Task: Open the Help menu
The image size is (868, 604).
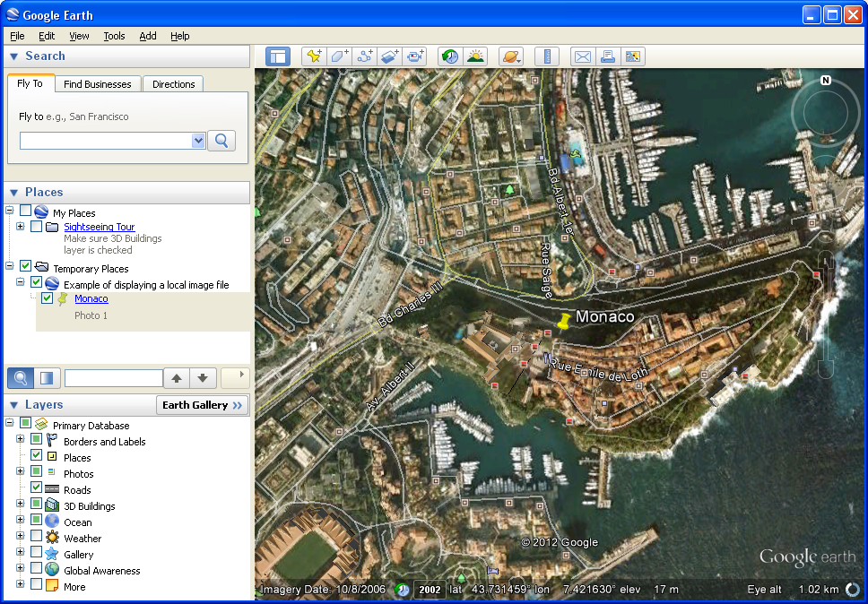Action: click(180, 36)
